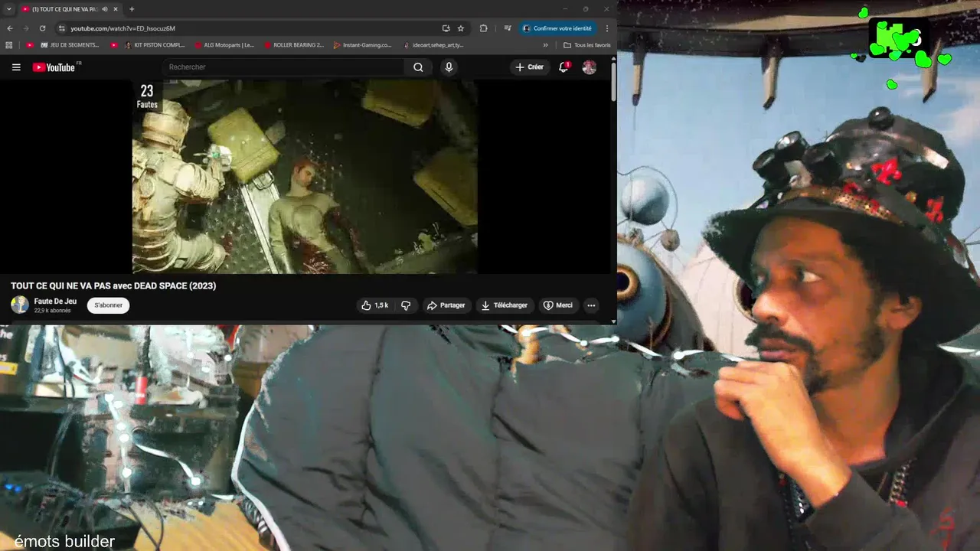Expand hidden bookmarks overflow chevron

tap(546, 45)
